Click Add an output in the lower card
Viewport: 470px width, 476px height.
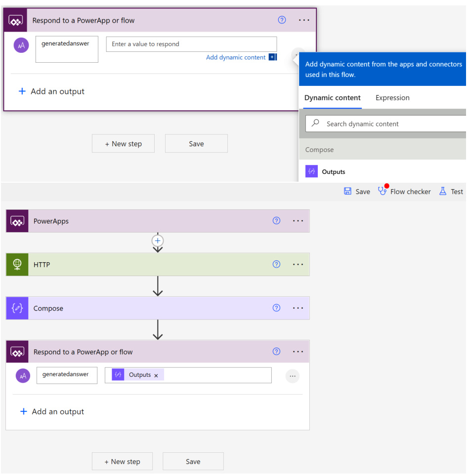pos(52,411)
